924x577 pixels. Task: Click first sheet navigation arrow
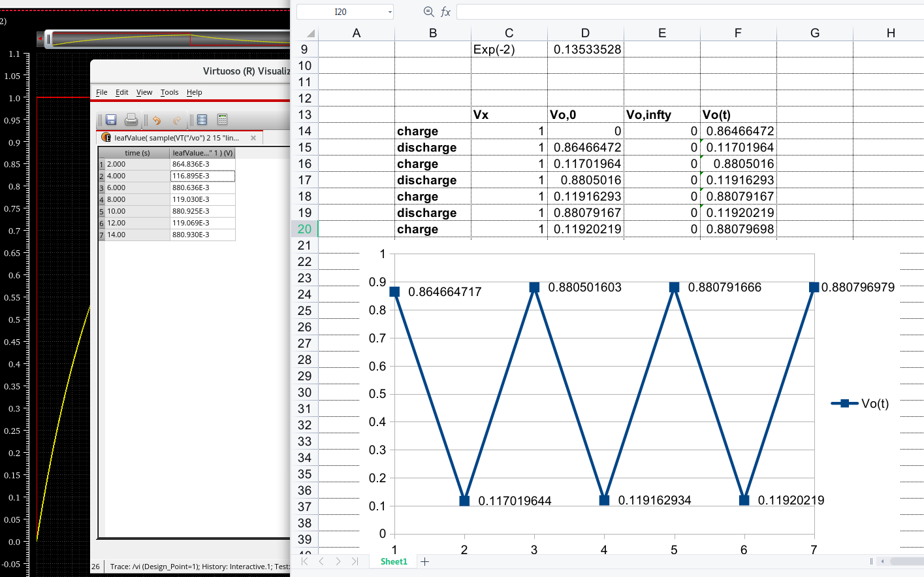(304, 561)
